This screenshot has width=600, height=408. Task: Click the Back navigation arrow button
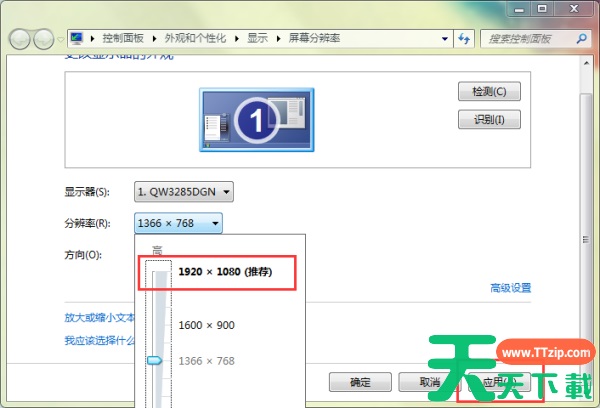[20, 39]
